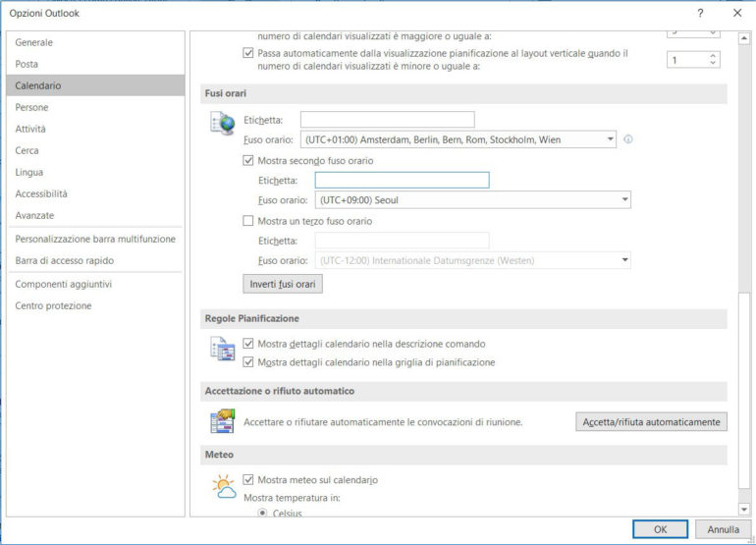Open the second time zone dropdown showing Seoul
Image resolution: width=756 pixels, height=545 pixels.
472,199
